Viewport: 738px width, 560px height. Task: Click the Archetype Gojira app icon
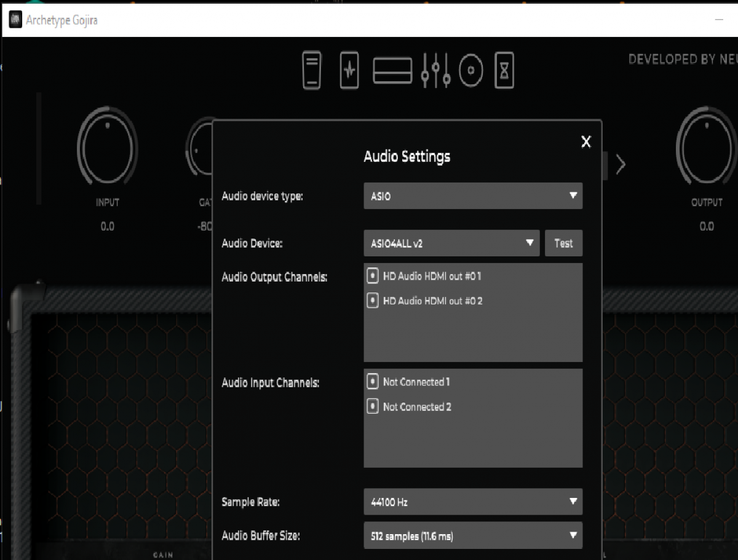tap(15, 20)
